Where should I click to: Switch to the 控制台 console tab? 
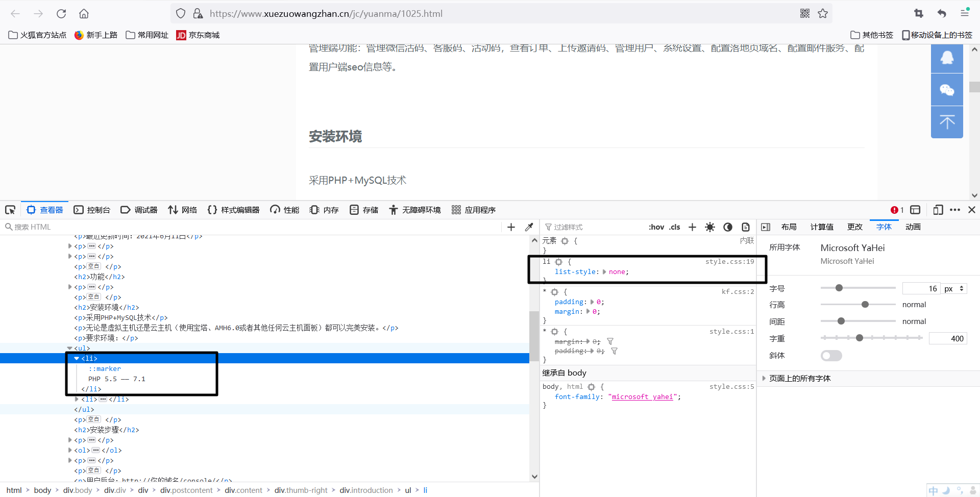pos(92,210)
